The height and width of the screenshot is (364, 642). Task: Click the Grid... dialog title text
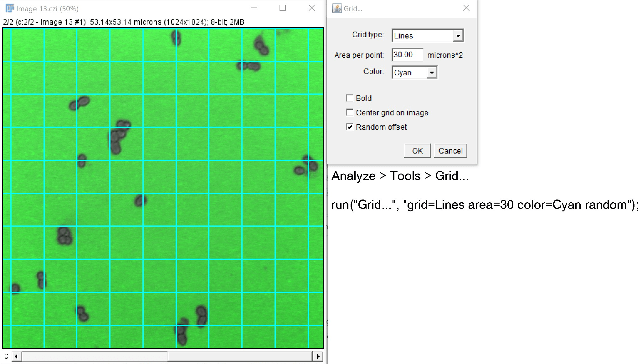[x=353, y=8]
